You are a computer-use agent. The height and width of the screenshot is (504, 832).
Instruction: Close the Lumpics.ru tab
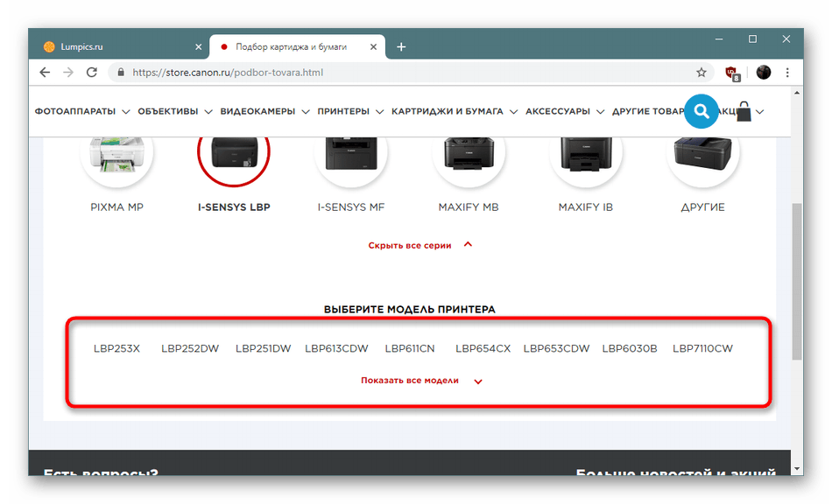[199, 47]
